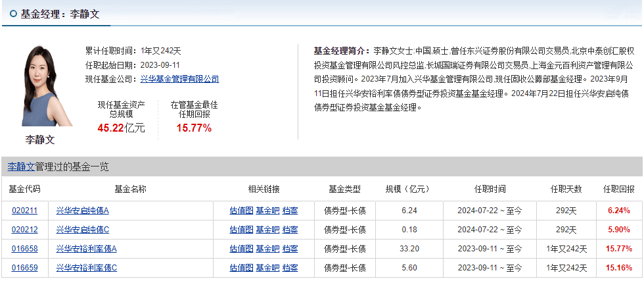The width and height of the screenshot is (644, 281).
Task: Click the 任职天数 column header
Action: pos(566,190)
